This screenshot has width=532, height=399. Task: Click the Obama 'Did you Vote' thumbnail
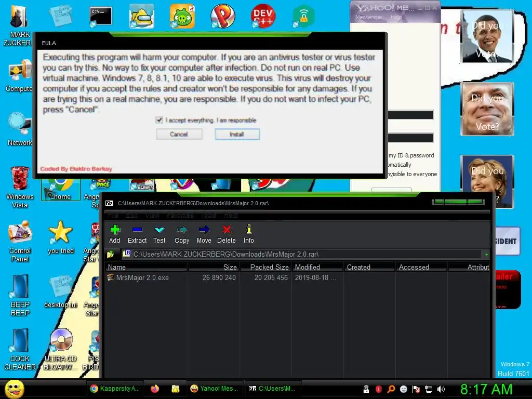[x=487, y=36]
